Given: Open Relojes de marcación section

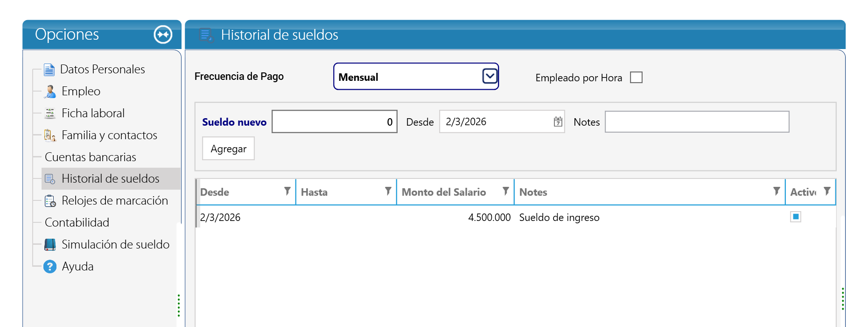Looking at the screenshot, I should (115, 201).
